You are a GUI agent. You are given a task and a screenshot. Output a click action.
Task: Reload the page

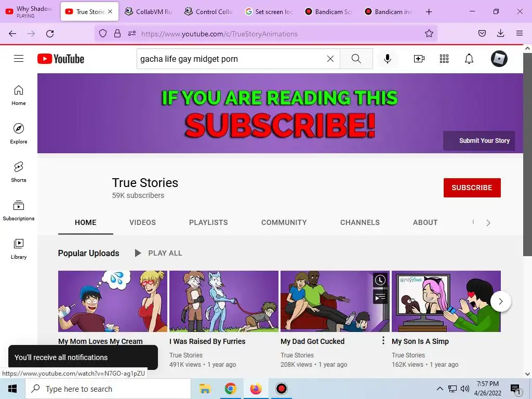50,34
